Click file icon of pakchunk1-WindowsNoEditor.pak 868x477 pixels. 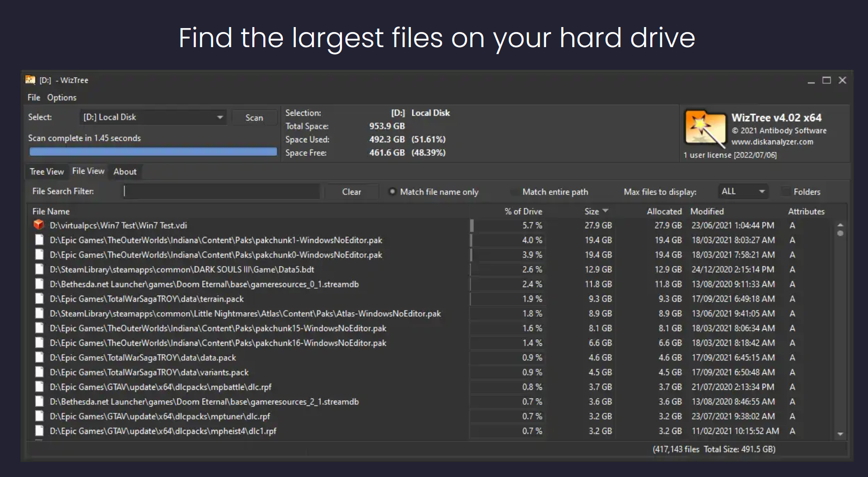(x=39, y=240)
